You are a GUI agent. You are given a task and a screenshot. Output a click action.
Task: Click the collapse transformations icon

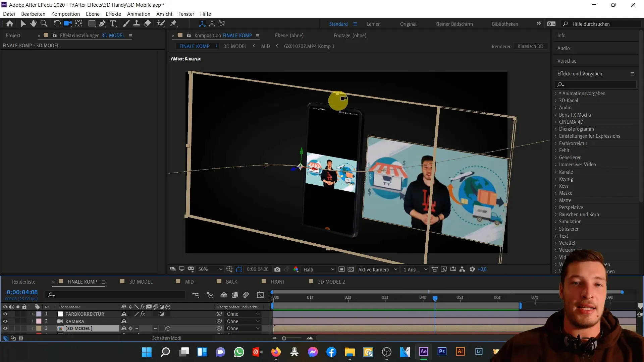[130, 328]
